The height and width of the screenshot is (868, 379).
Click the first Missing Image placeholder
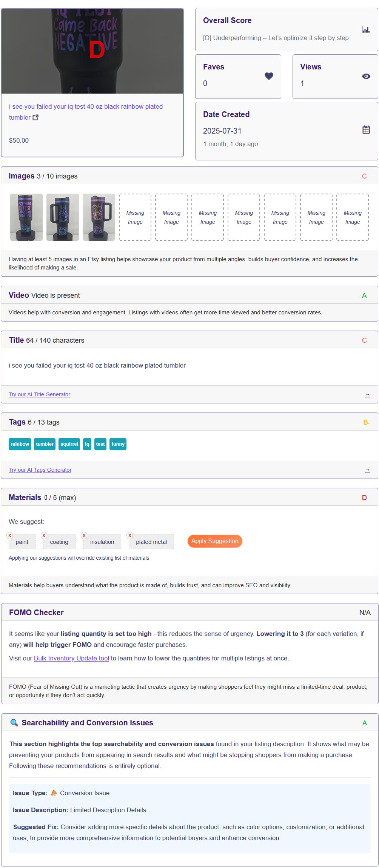(135, 217)
